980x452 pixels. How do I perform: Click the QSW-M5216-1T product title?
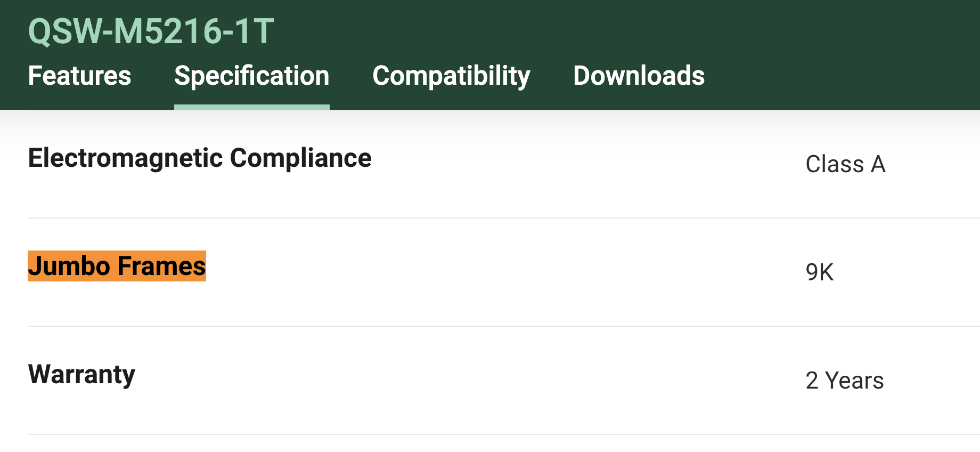coord(151,31)
